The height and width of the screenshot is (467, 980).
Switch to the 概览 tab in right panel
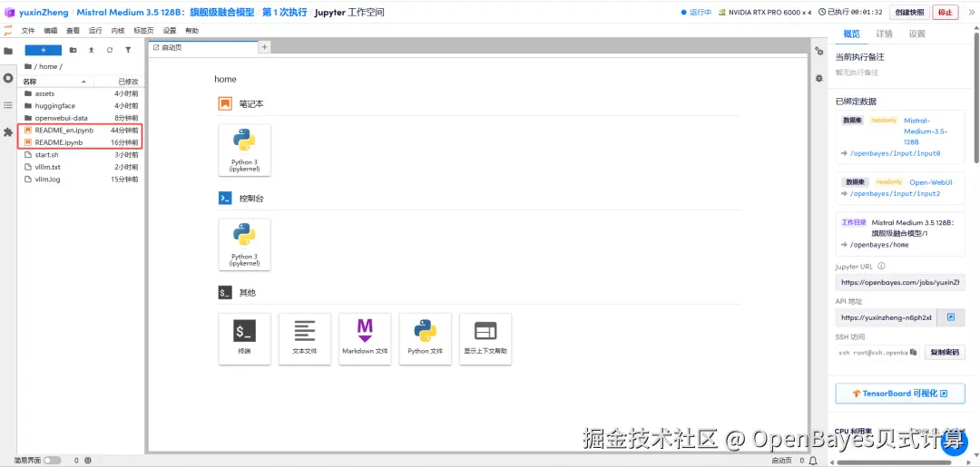pos(852,34)
